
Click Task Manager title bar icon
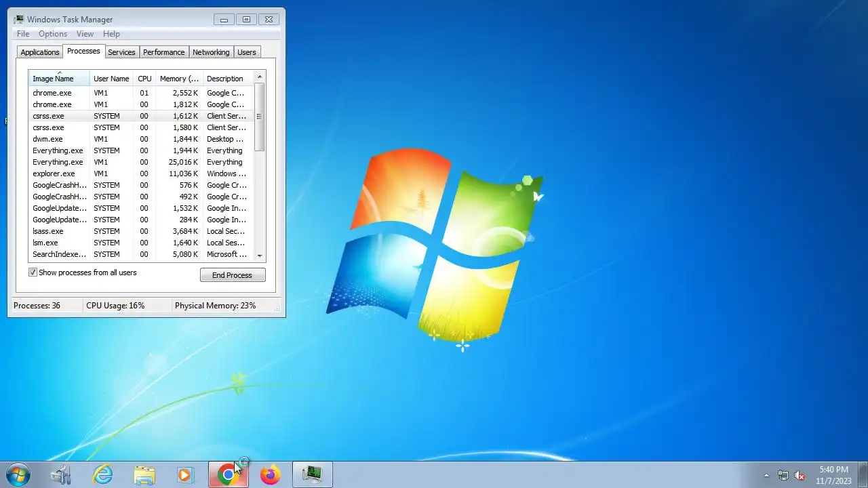pos(19,19)
